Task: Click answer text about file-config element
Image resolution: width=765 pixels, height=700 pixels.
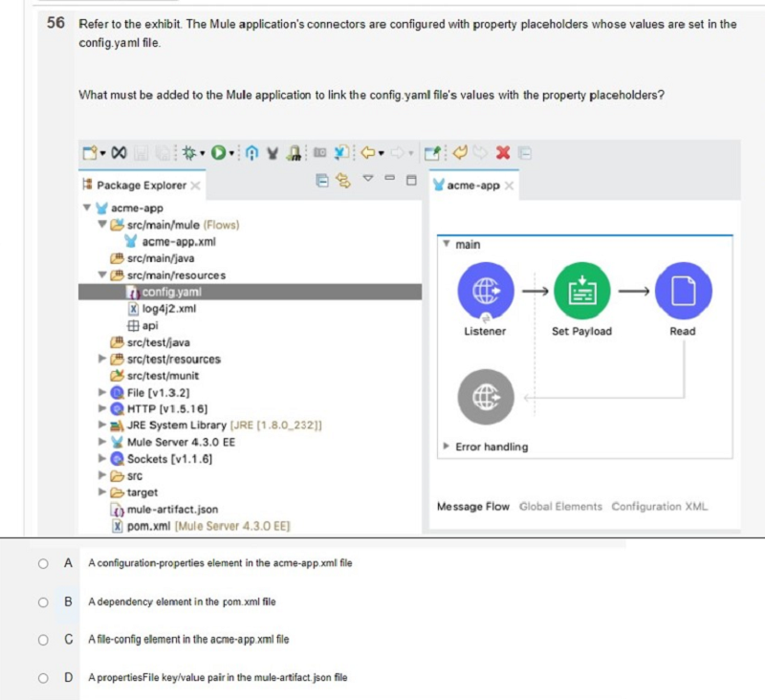Action: point(188,640)
